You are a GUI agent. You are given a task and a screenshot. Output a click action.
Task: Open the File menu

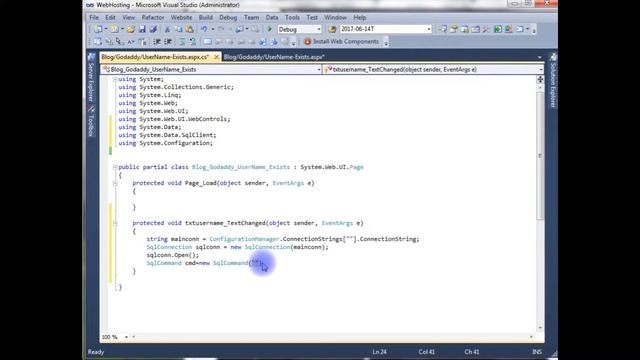pos(94,18)
